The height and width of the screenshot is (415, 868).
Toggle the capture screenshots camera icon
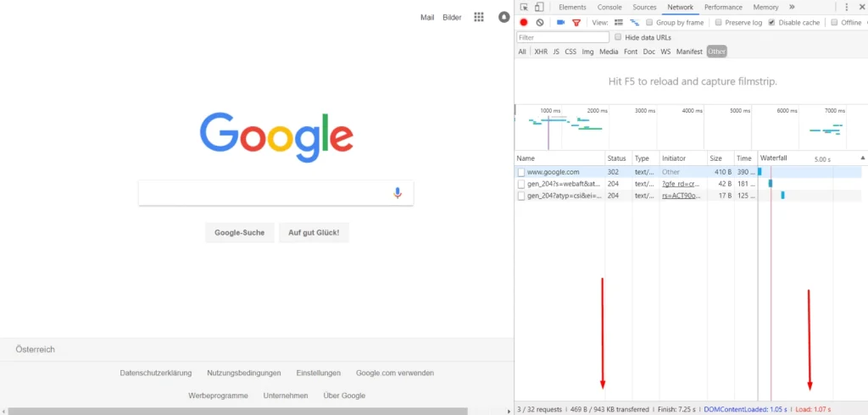coord(561,23)
